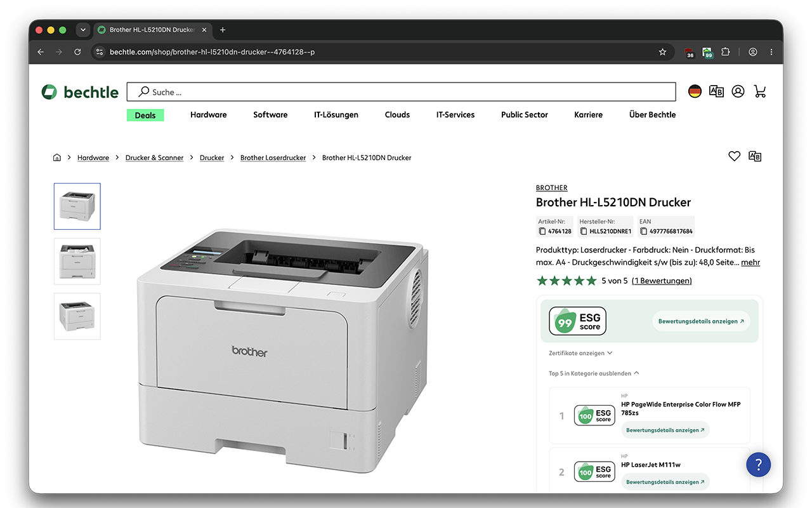Open the Public Sector menu
Viewport: 812px width, 508px height.
(525, 115)
